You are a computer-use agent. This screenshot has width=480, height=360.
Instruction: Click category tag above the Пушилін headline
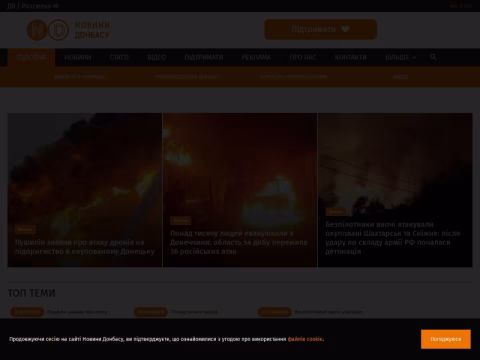[25, 229]
